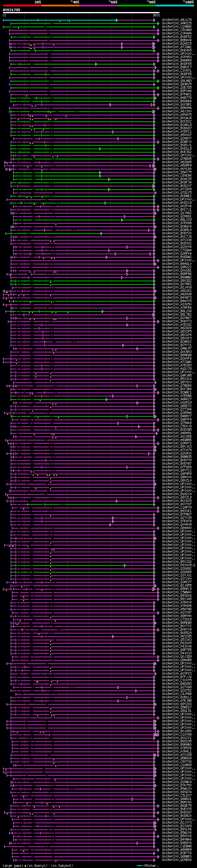
Task: Open hit UniRef100_B0DF52
Action: pyautogui.click(x=177, y=37)
